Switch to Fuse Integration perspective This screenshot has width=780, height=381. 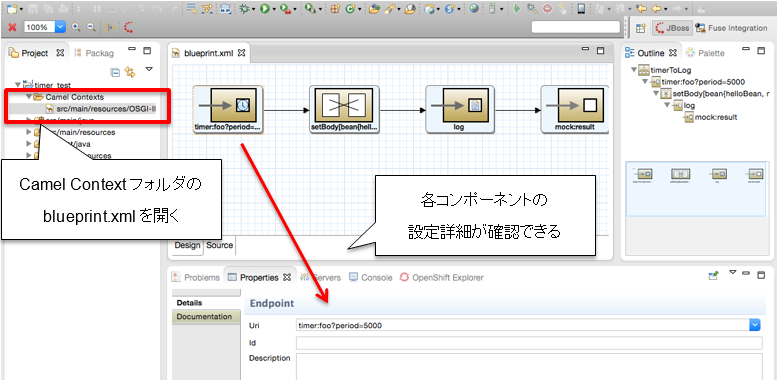[731, 28]
